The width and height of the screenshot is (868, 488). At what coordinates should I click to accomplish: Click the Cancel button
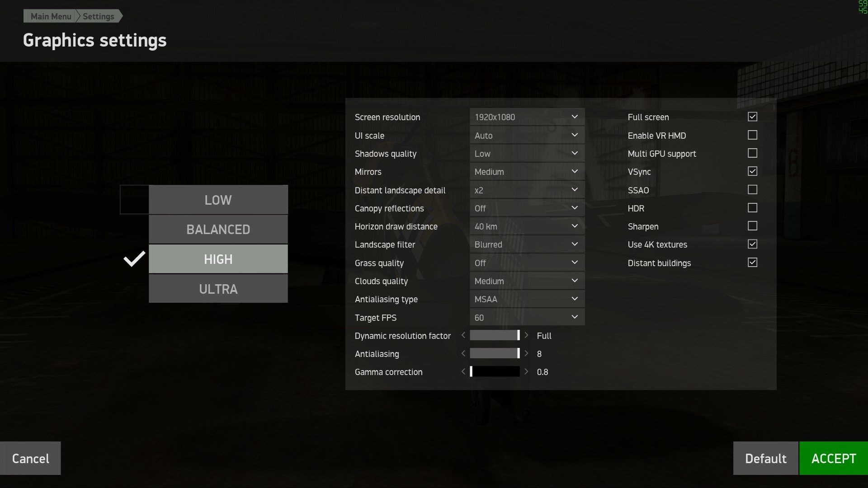pos(30,458)
